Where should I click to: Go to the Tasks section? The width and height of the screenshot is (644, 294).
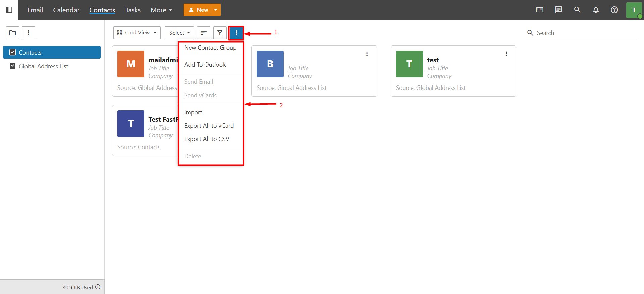click(133, 10)
